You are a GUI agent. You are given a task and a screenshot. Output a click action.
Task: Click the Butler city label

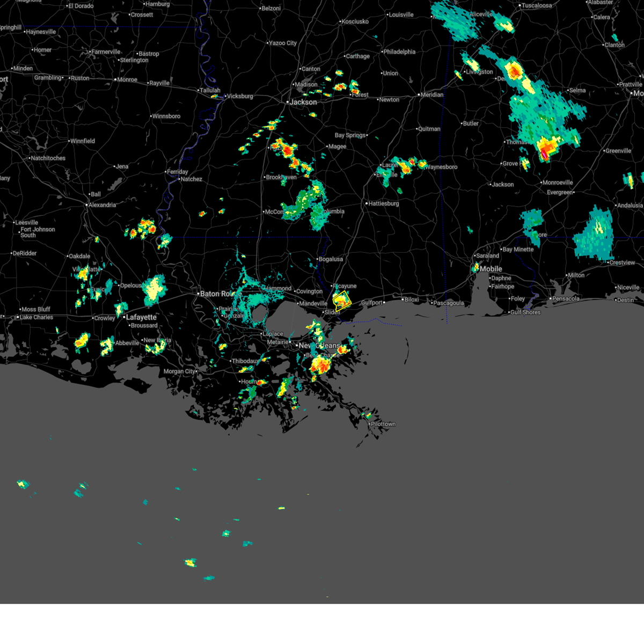tap(471, 123)
